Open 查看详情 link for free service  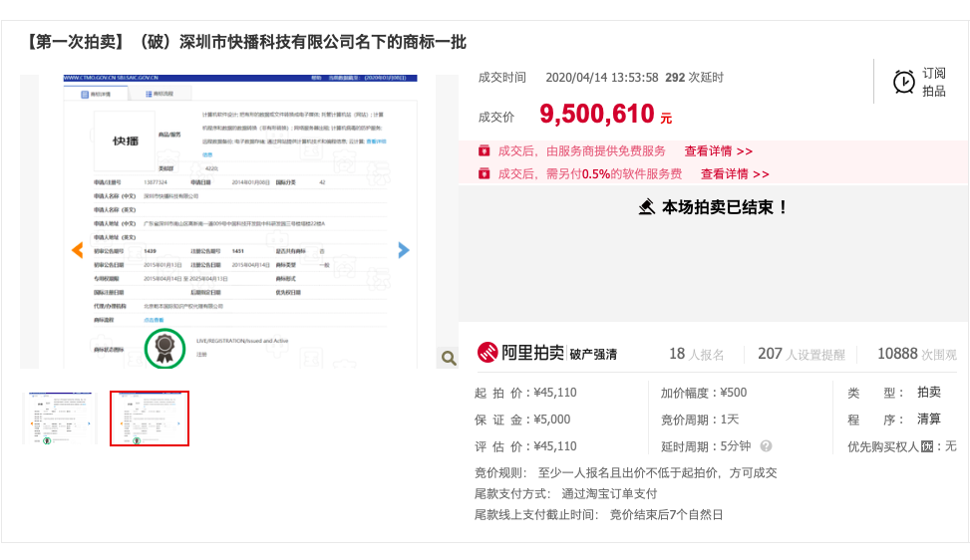tap(718, 150)
